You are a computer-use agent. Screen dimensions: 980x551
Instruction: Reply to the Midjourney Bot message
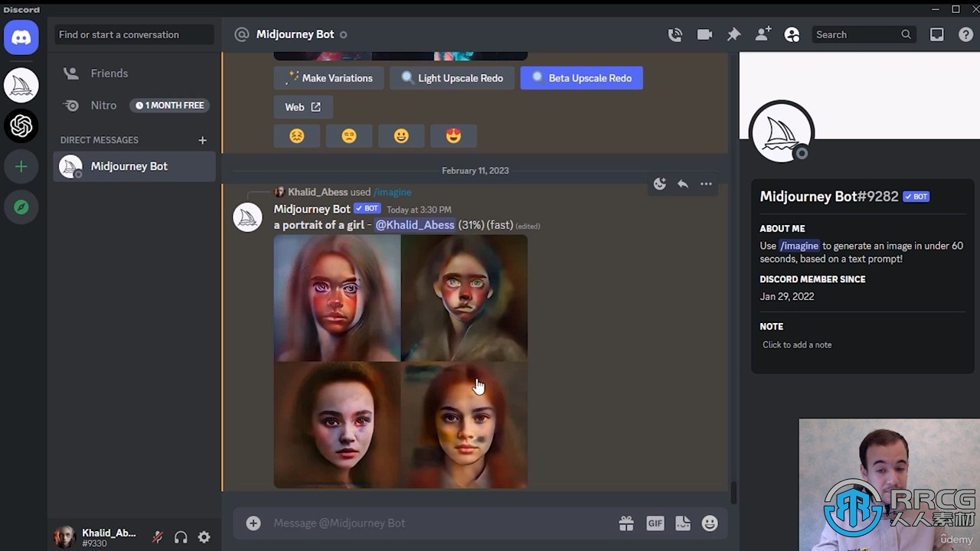coord(683,184)
